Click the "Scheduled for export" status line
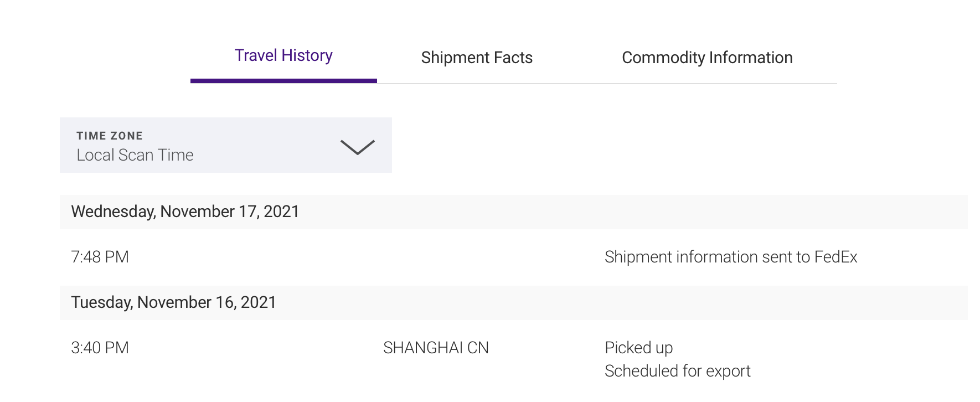The image size is (980, 402). [677, 371]
